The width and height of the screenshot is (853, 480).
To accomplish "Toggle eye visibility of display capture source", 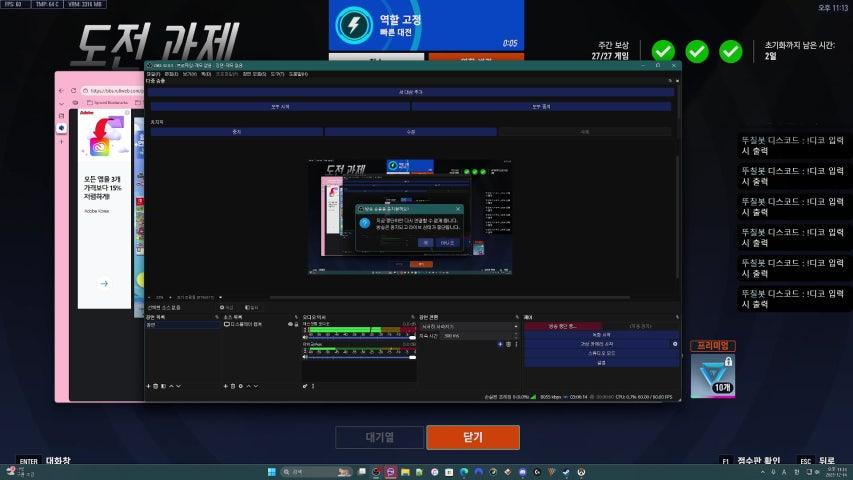I will click(x=290, y=324).
